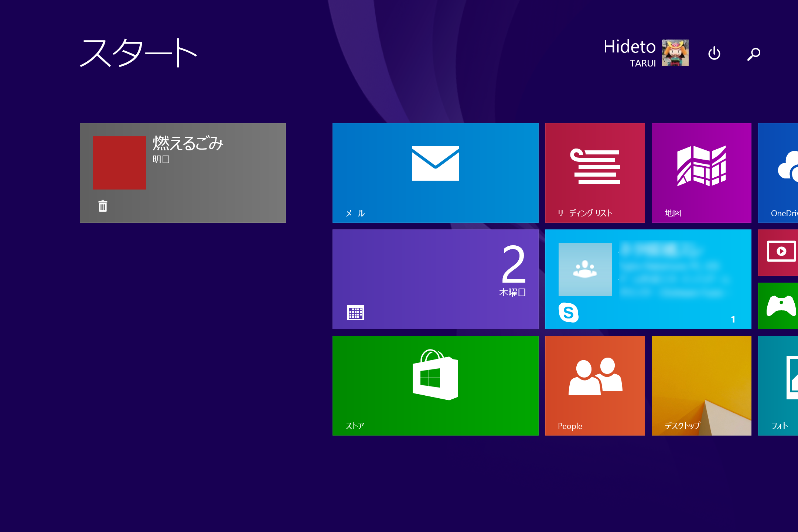Screen dimensions: 798x532
Task: Click the Skype logo on the live tile
Action: 568,313
